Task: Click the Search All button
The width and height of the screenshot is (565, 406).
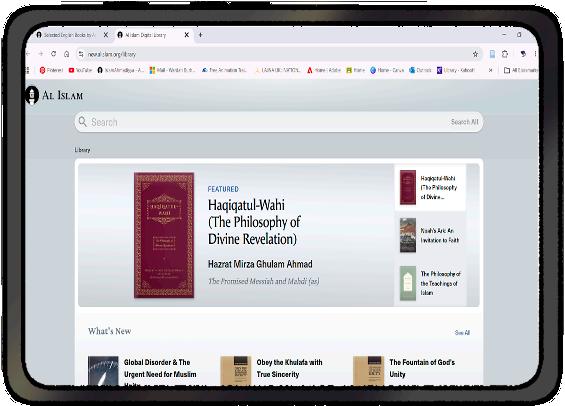Action: (464, 122)
